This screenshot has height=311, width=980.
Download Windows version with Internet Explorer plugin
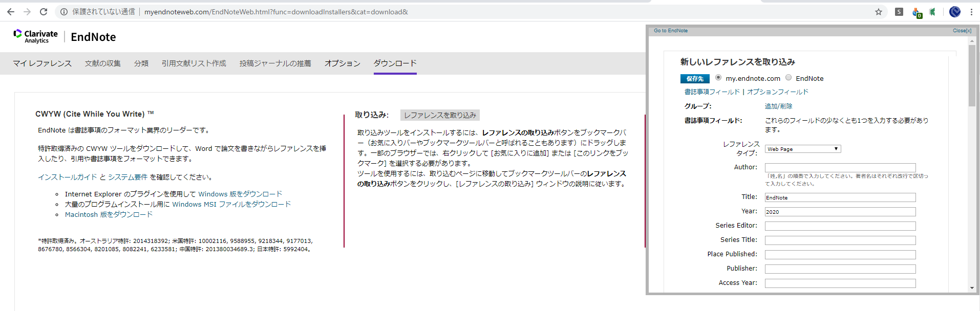pos(240,194)
